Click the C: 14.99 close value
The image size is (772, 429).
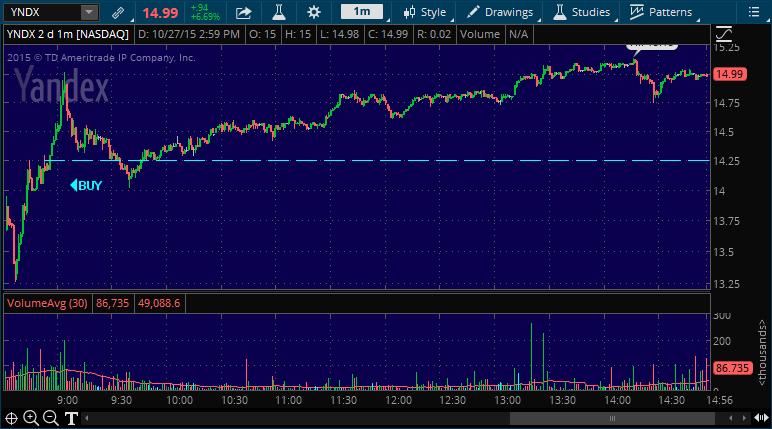(388, 34)
